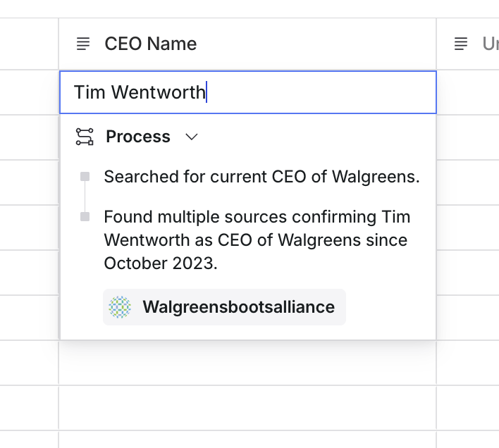
Task: Select the empty cell left of the Process heading
Action: click(29, 137)
